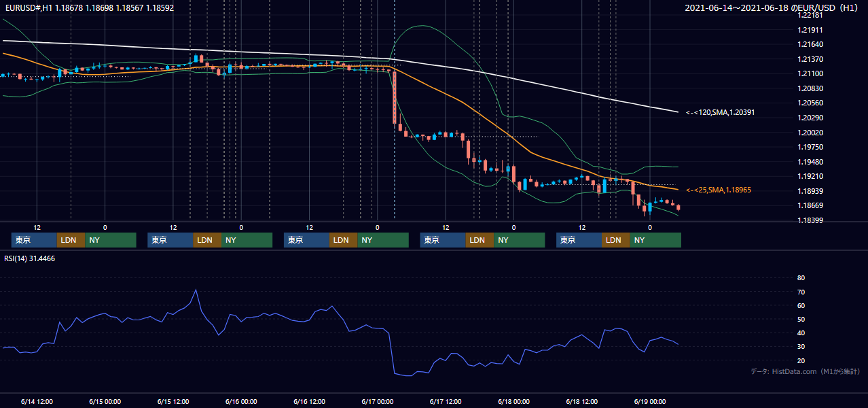Click RSI scale value 20

[801, 360]
